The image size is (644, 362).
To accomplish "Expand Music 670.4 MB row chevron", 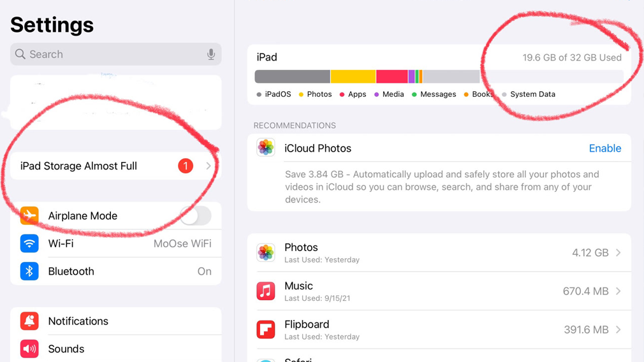I will coord(618,291).
